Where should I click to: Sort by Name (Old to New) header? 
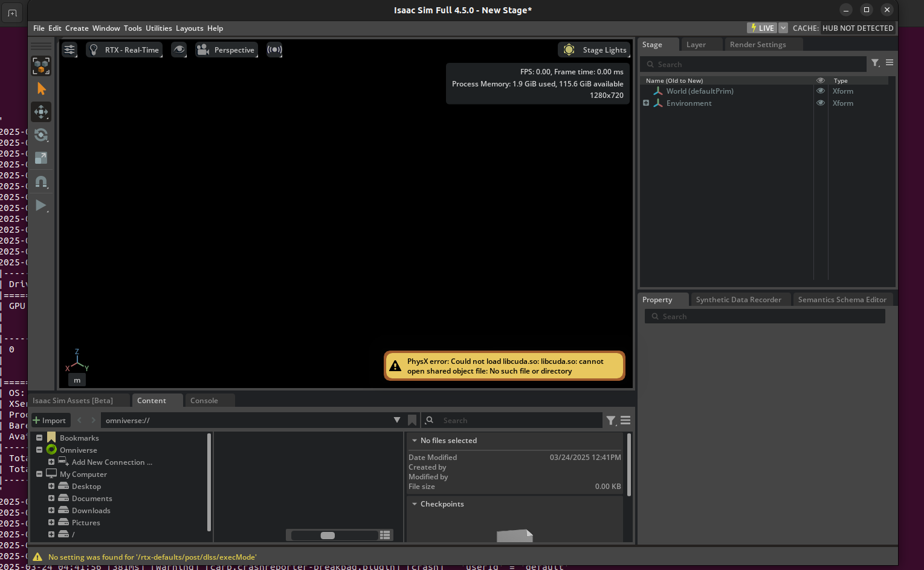click(674, 80)
